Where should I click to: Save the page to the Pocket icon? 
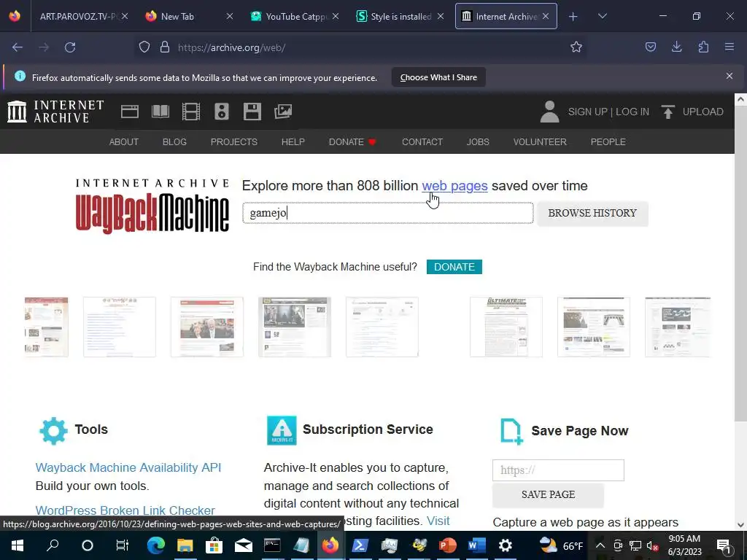click(650, 47)
